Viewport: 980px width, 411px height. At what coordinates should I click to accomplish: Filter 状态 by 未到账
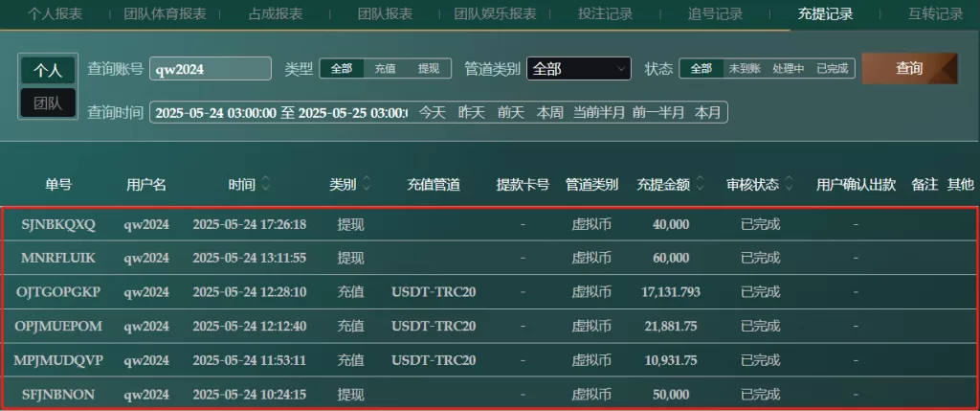pyautogui.click(x=745, y=69)
